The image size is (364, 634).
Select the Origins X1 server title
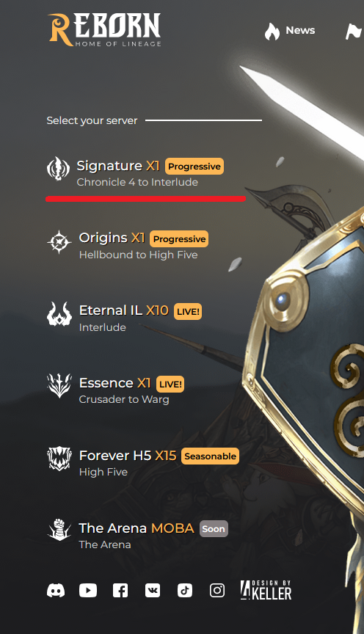112,238
